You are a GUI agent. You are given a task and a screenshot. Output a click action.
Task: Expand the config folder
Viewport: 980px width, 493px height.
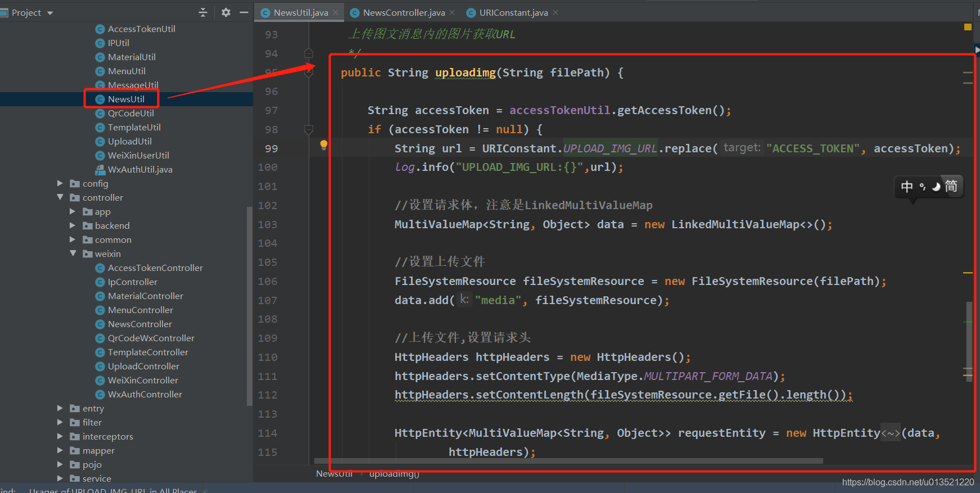[x=60, y=183]
